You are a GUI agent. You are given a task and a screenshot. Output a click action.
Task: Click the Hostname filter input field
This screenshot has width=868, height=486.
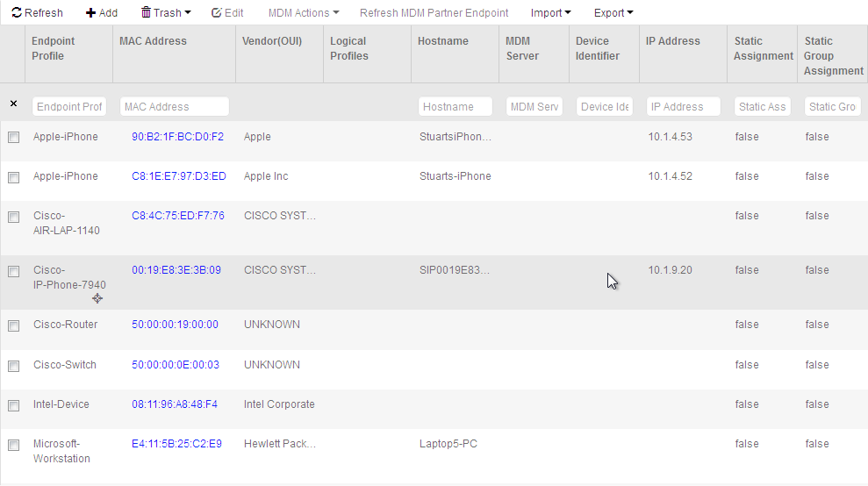pyautogui.click(x=455, y=107)
